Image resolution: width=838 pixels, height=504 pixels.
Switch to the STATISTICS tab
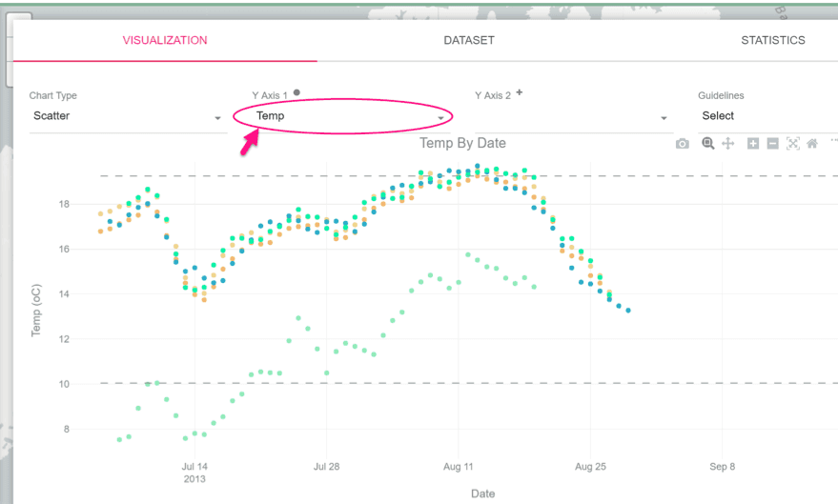click(x=773, y=41)
